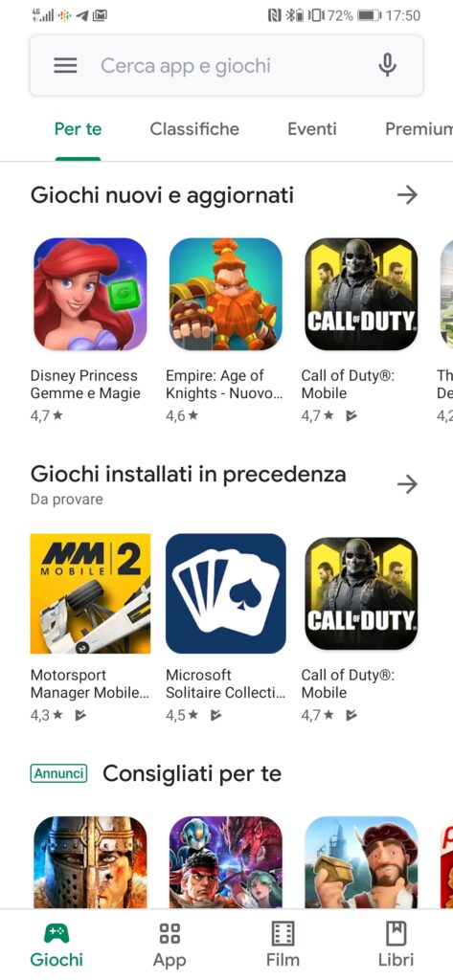Image resolution: width=453 pixels, height=980 pixels.
Task: Open the knight helmet recommended game thumbnail
Action: coord(90,853)
